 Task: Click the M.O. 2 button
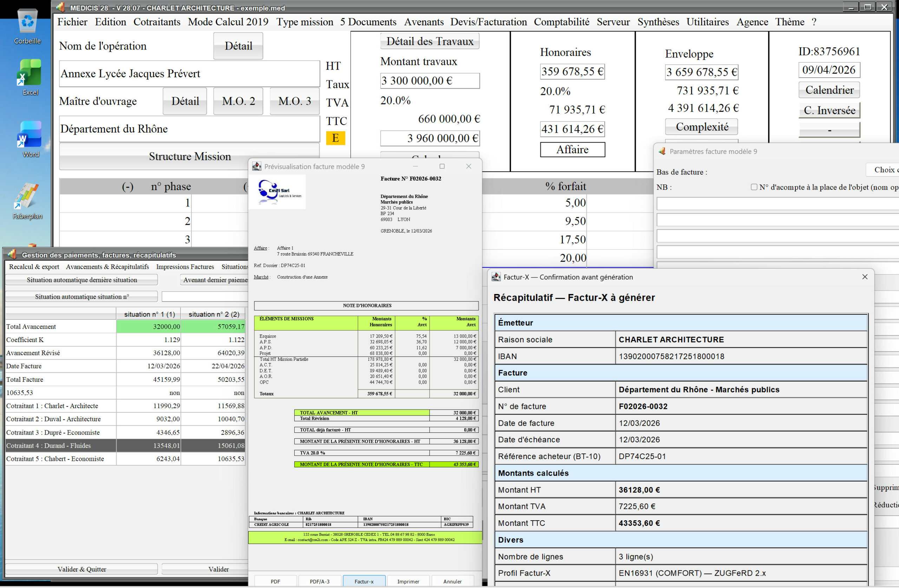(238, 101)
